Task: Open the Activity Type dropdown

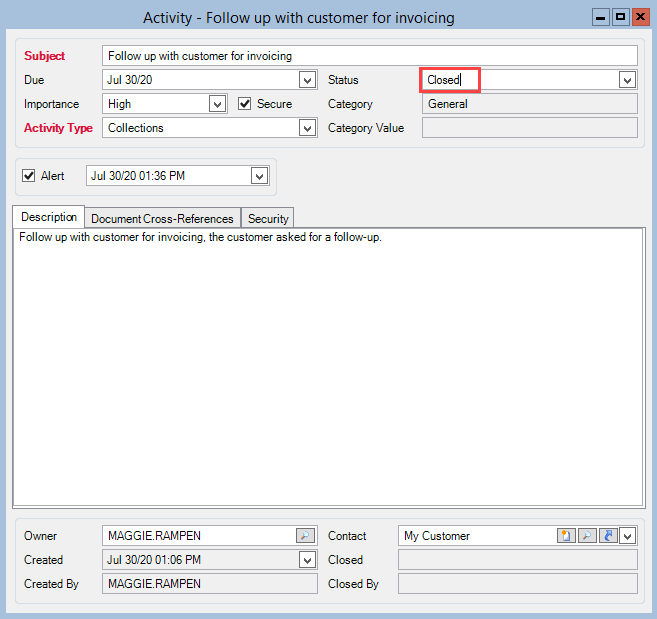Action: [307, 128]
